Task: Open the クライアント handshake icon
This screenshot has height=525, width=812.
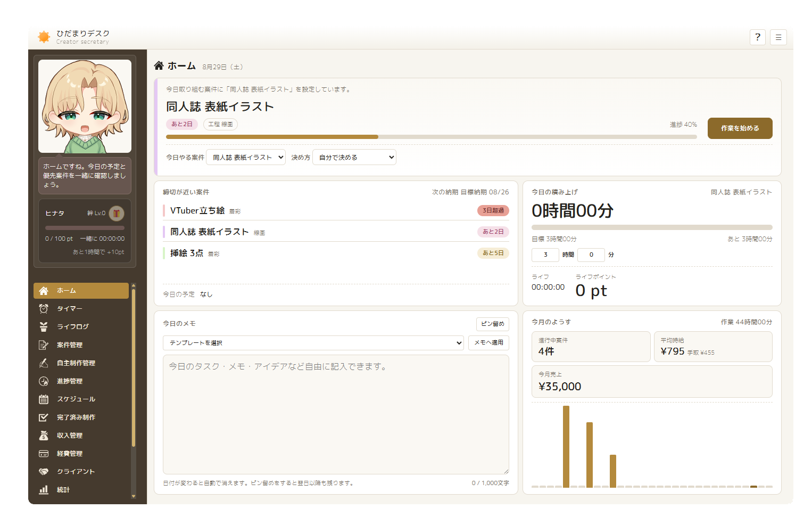Action: (x=44, y=472)
